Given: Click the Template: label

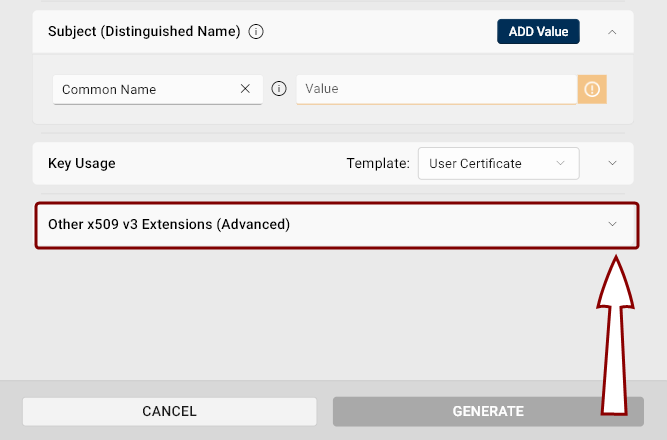Looking at the screenshot, I should click(x=378, y=163).
